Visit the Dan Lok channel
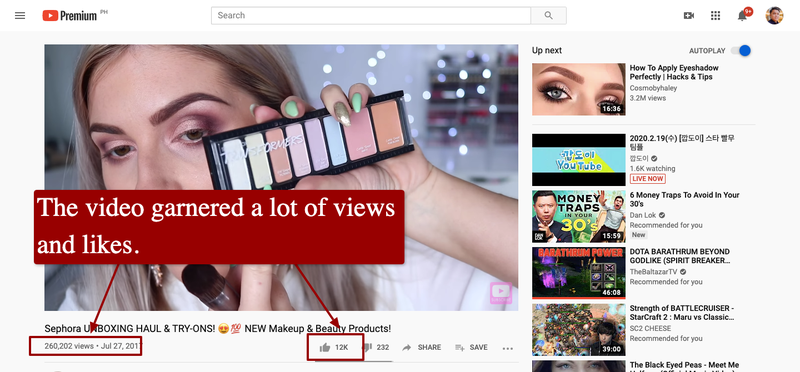800x372 pixels. 643,215
